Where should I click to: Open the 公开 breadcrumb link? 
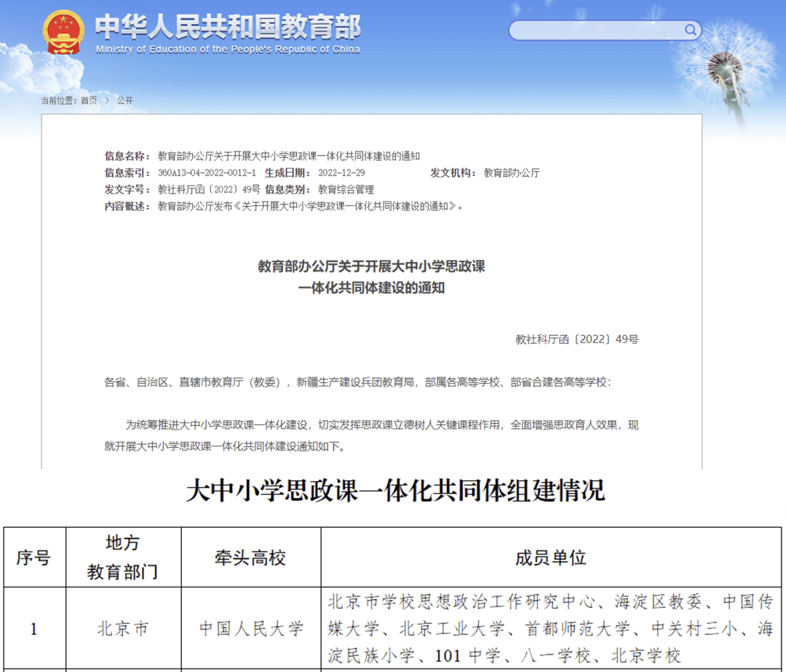(x=125, y=100)
